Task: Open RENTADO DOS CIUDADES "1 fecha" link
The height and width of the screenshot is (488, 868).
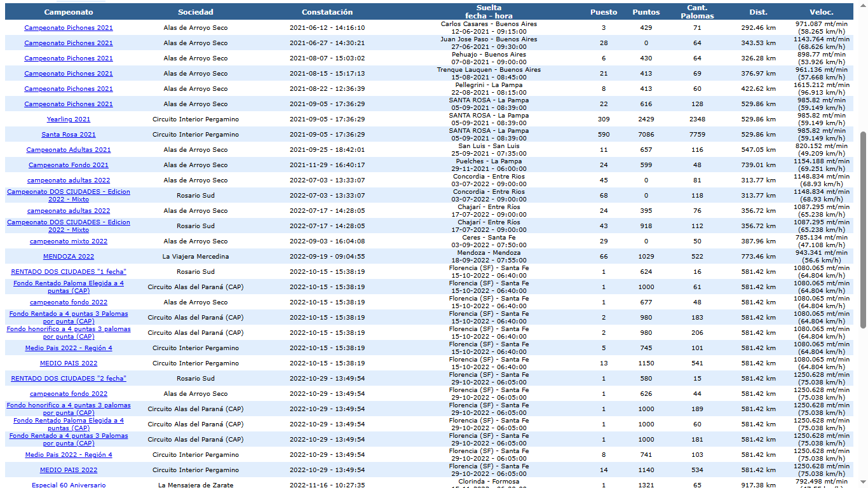Action: (x=69, y=272)
